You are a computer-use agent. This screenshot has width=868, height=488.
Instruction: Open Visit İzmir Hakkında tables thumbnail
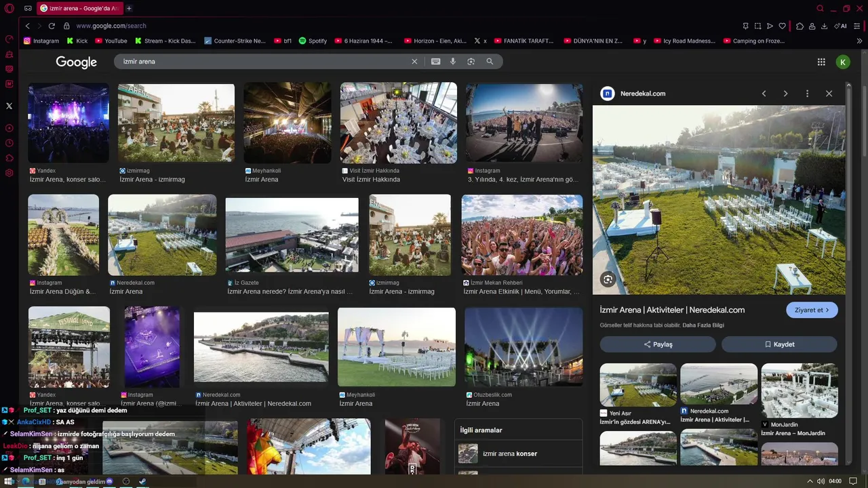399,123
